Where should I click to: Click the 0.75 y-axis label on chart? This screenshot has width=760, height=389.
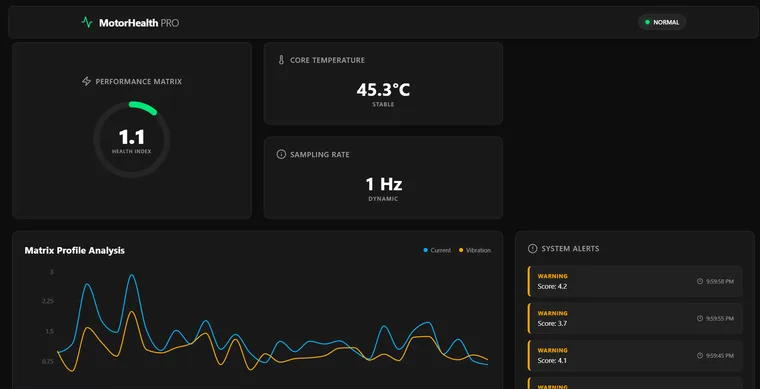(48, 361)
